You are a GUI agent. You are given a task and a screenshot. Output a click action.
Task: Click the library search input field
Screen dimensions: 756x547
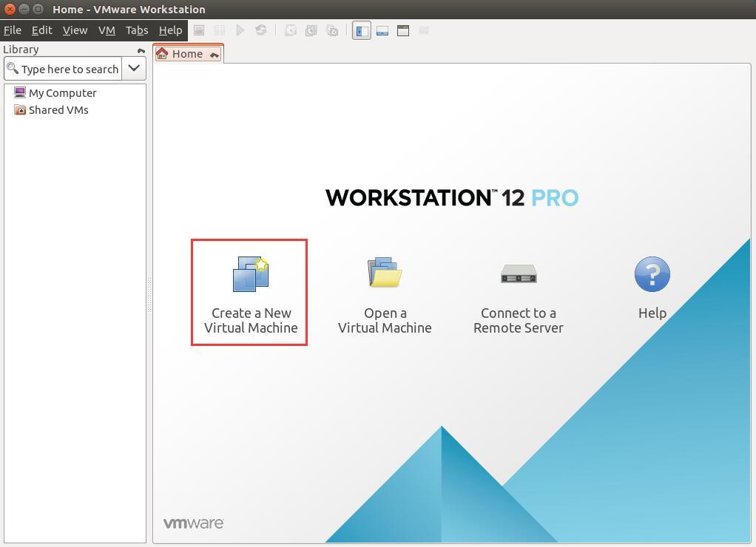(63, 69)
